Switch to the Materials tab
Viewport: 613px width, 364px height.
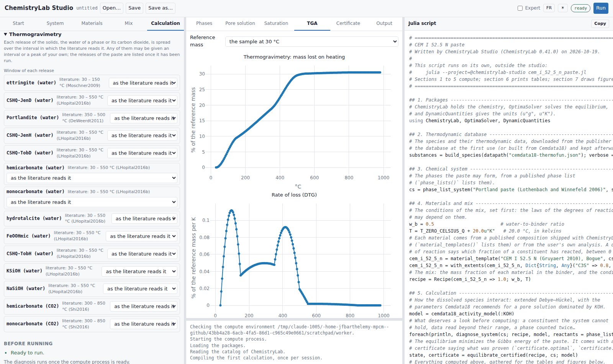point(92,23)
